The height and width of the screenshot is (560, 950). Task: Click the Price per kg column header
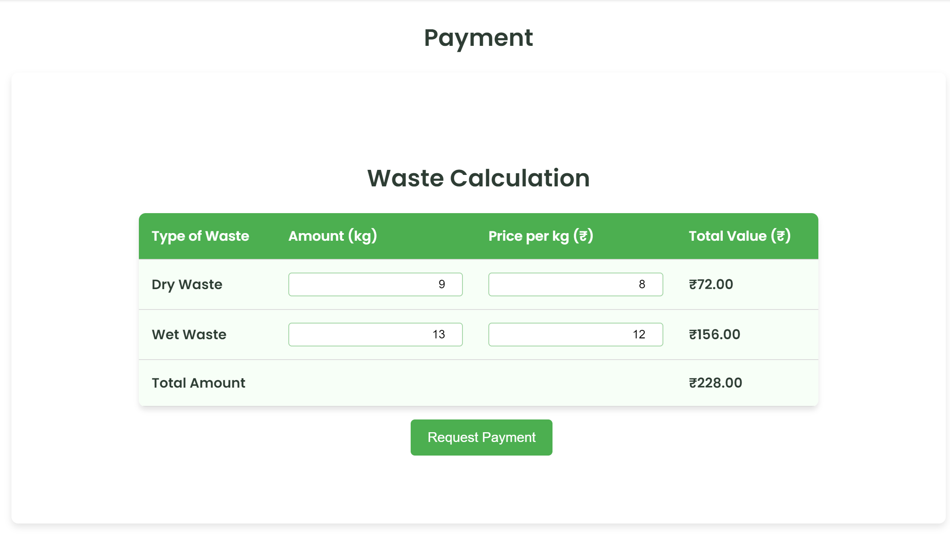540,236
